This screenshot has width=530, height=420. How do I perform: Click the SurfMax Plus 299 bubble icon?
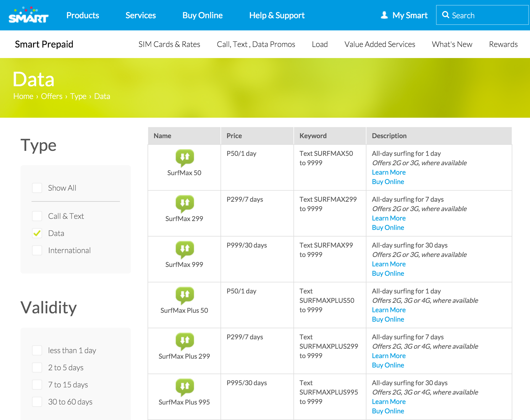coord(185,342)
